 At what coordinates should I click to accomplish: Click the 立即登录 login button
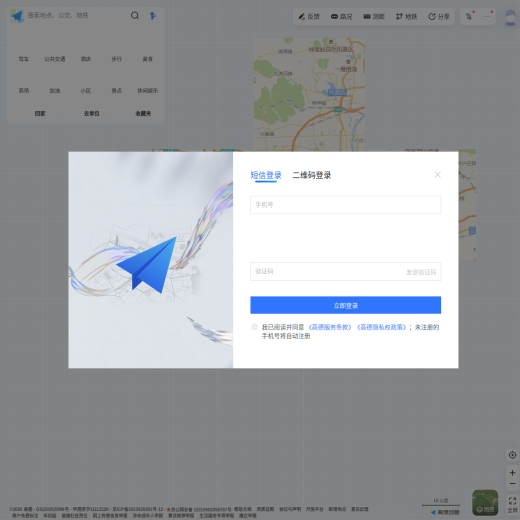pos(346,305)
